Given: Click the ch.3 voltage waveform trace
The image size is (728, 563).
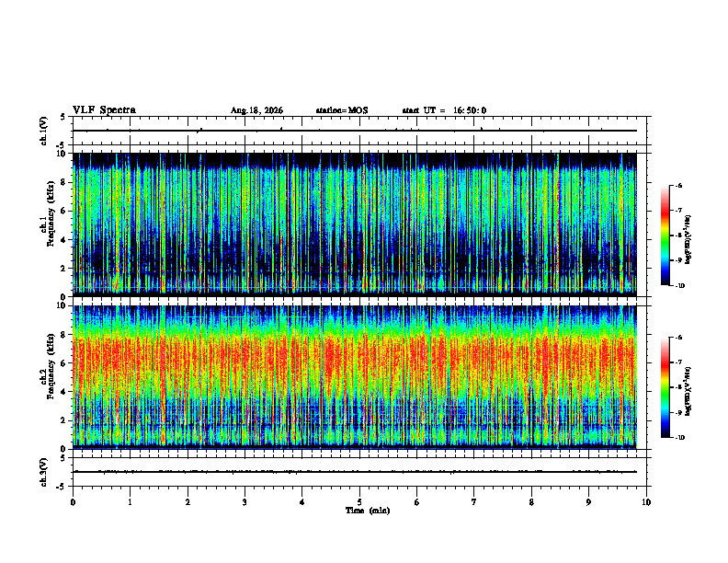Looking at the screenshot, I should [x=355, y=472].
